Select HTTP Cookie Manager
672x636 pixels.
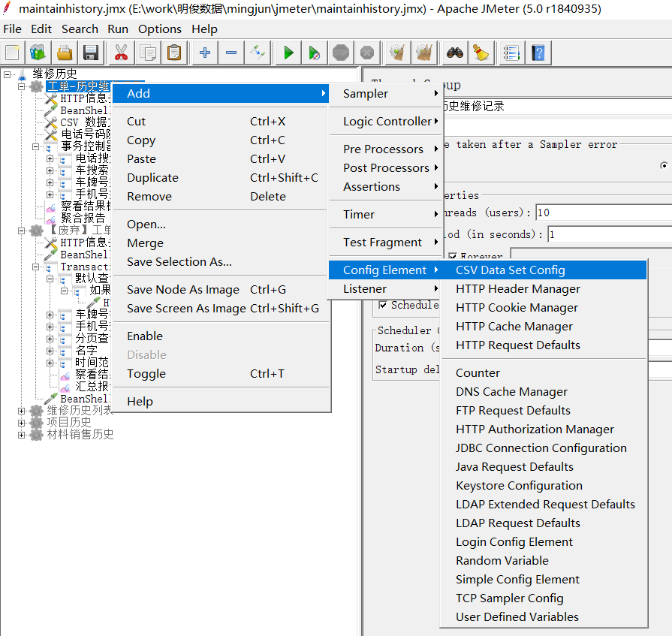(x=544, y=308)
